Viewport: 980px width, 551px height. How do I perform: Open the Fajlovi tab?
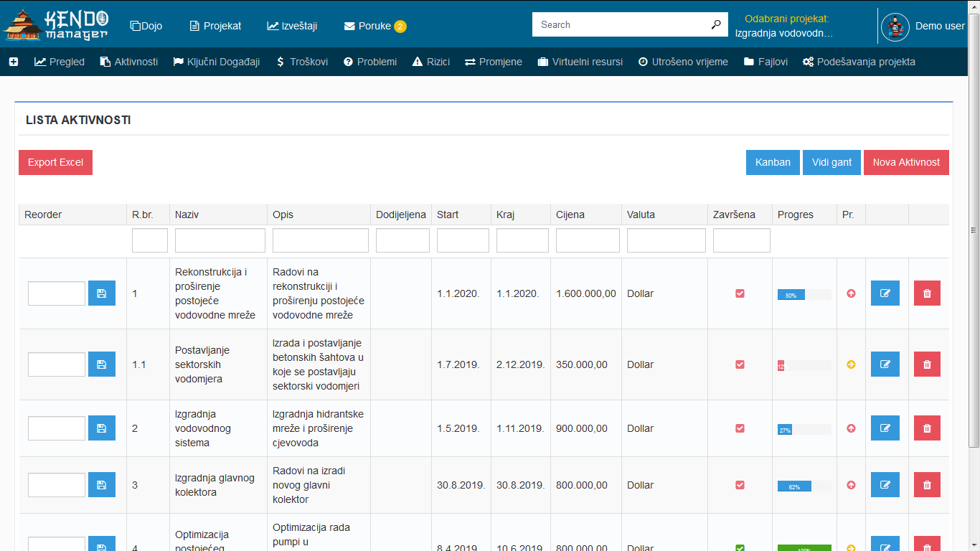[x=765, y=62]
